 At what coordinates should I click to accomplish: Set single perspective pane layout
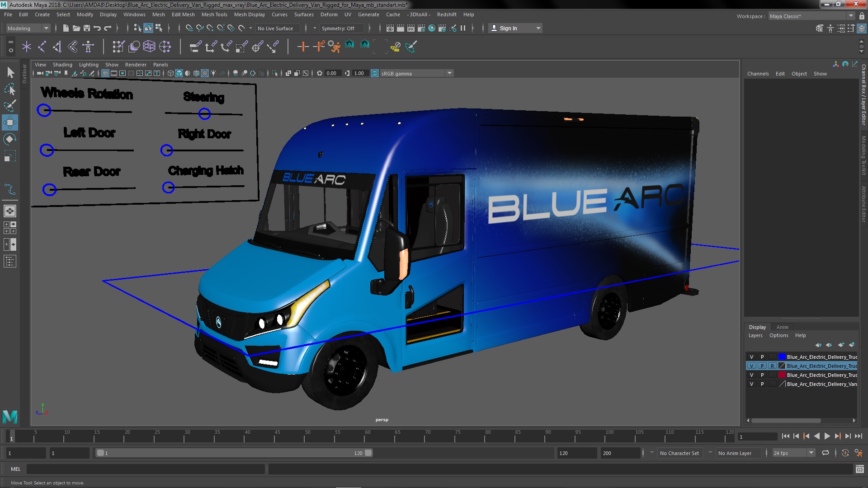click(10, 211)
